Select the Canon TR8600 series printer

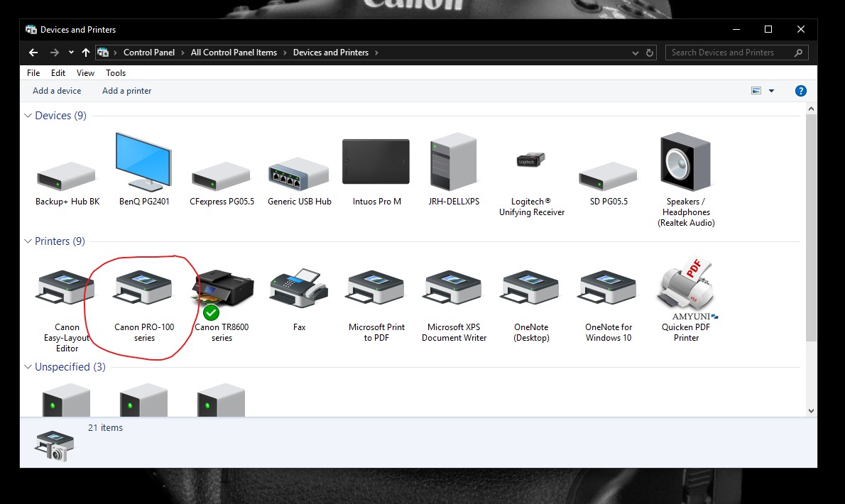pyautogui.click(x=222, y=288)
